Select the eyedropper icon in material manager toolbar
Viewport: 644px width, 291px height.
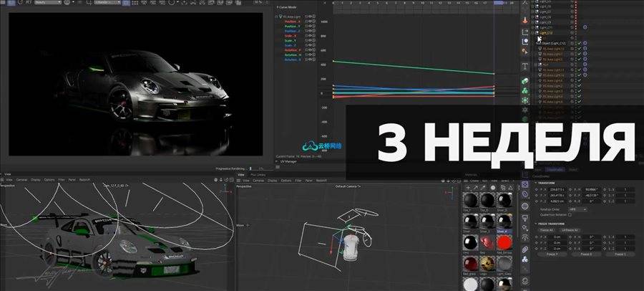(484, 188)
